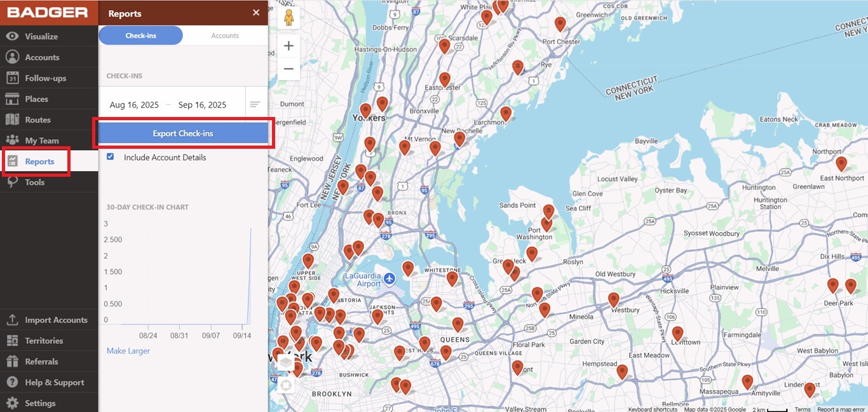The height and width of the screenshot is (412, 868).
Task: Open the Tools sidebar item
Action: coord(49,182)
